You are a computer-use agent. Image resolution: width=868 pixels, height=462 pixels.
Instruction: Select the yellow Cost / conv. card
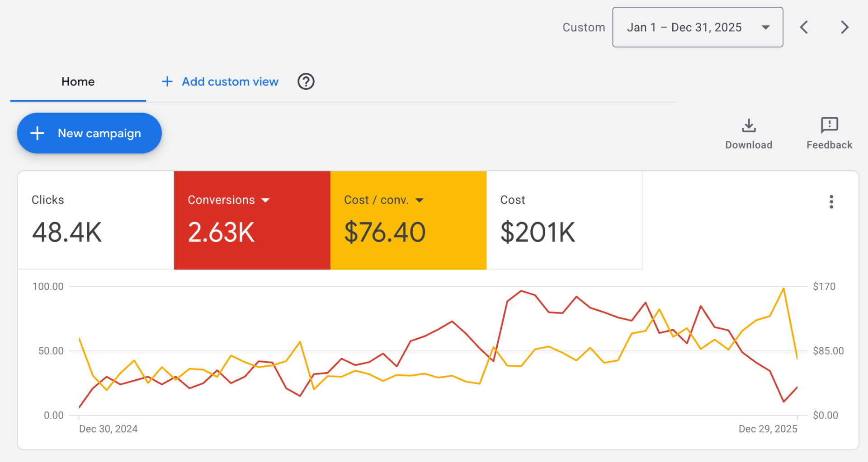[x=409, y=220]
